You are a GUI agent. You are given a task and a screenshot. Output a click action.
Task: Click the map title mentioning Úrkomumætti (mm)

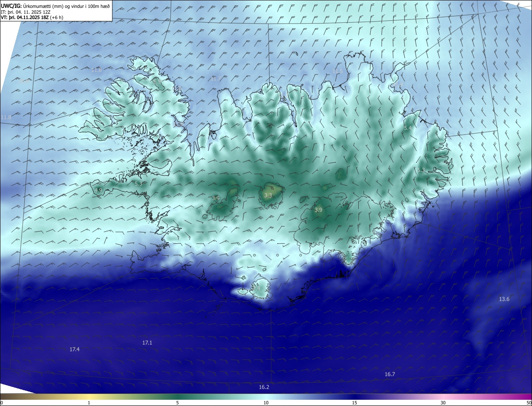click(55, 6)
